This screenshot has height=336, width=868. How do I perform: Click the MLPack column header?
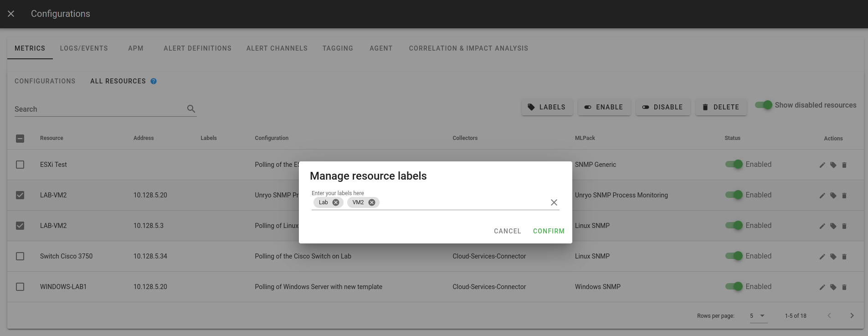(585, 138)
